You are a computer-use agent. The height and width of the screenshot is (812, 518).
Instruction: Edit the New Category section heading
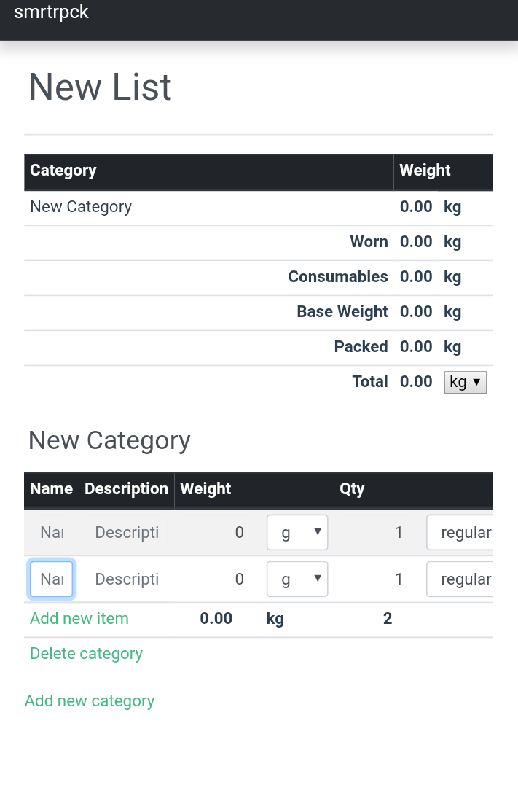click(x=110, y=441)
